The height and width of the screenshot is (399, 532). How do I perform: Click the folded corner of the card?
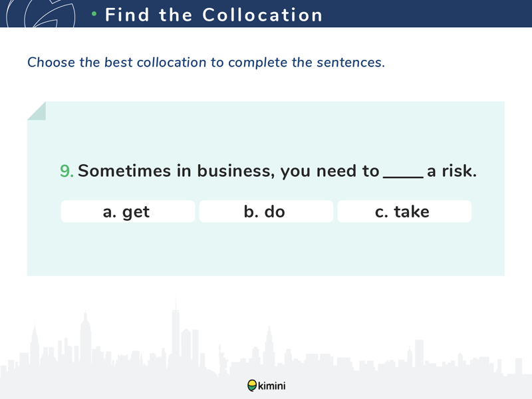(x=36, y=110)
